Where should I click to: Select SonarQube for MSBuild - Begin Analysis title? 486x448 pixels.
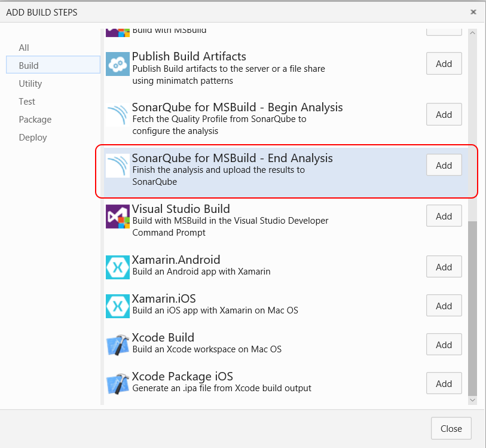click(x=237, y=107)
